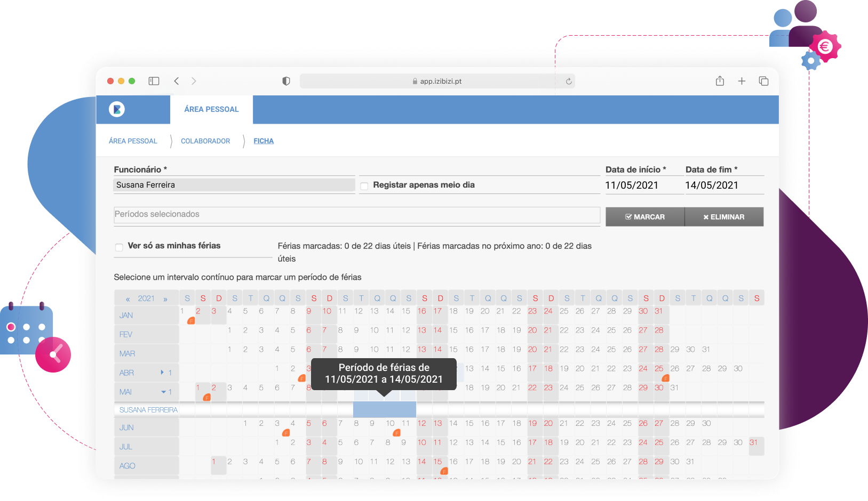Click the Data de início date field
This screenshot has width=868, height=501.
click(643, 185)
